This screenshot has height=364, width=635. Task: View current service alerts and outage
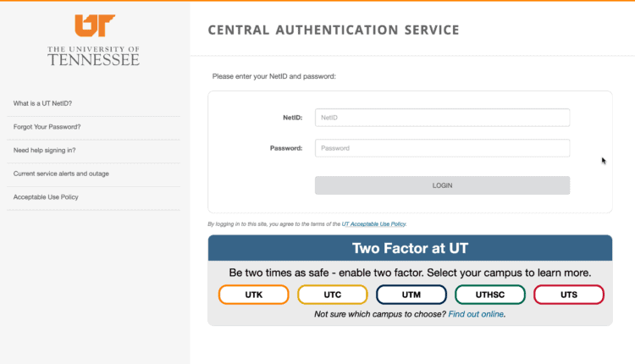tap(61, 174)
